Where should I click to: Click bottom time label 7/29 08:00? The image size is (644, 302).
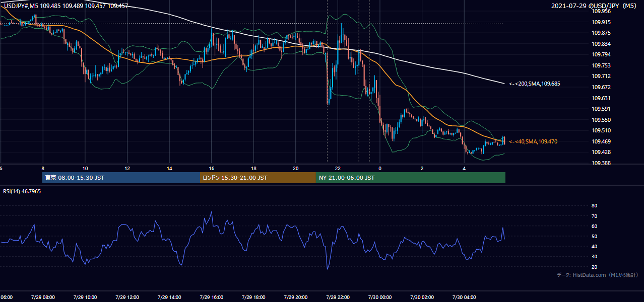pyautogui.click(x=43, y=297)
